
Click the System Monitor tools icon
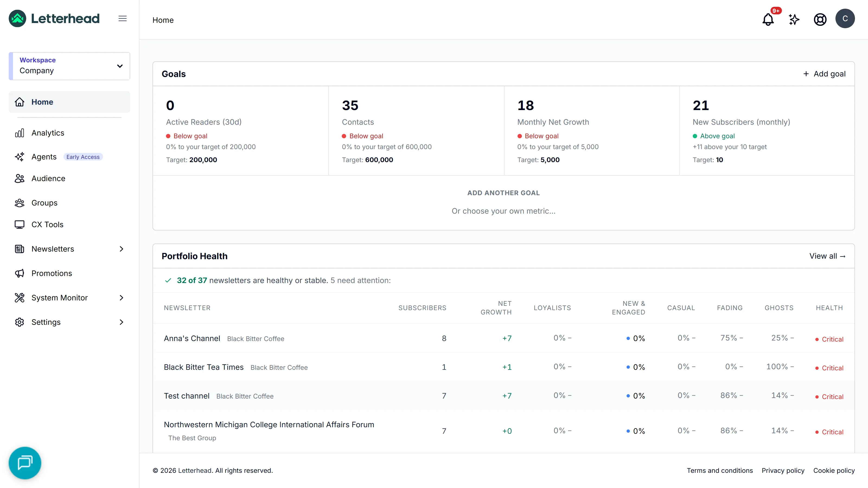(x=20, y=298)
